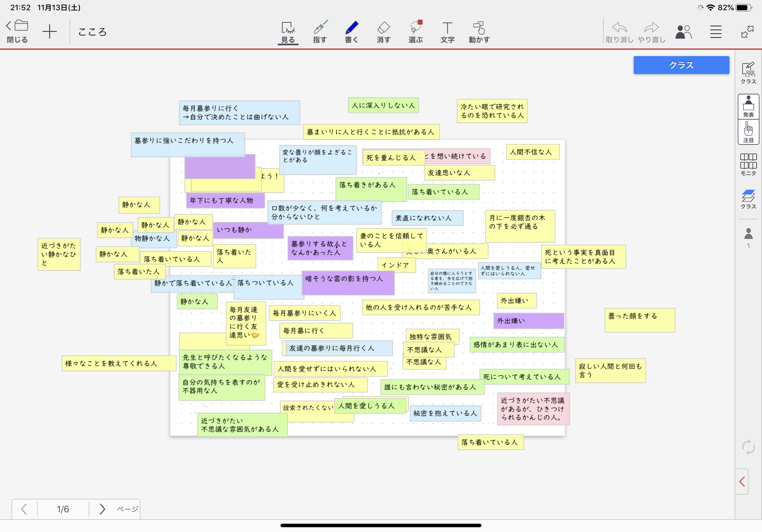The image size is (762, 532).
Task: Toggle 注目 attention mode
Action: [748, 132]
